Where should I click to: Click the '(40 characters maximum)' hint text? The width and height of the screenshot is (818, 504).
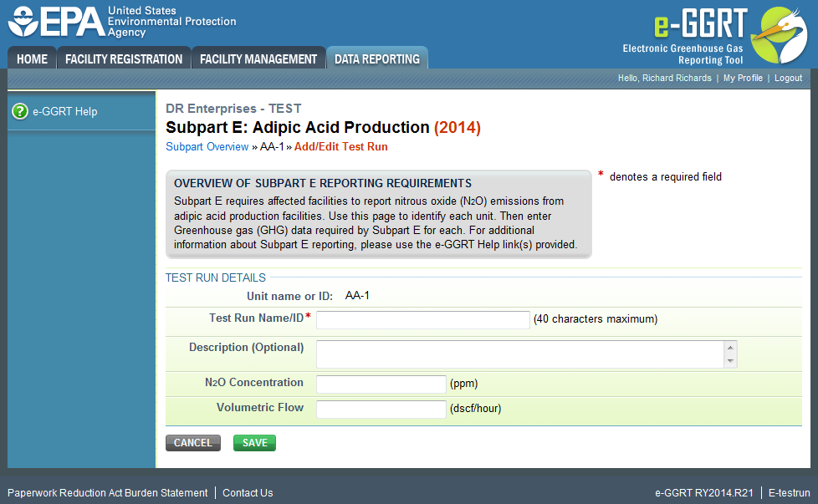coord(596,319)
